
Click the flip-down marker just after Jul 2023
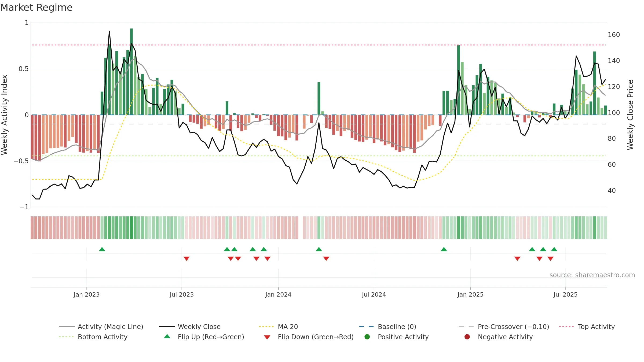coord(186,258)
